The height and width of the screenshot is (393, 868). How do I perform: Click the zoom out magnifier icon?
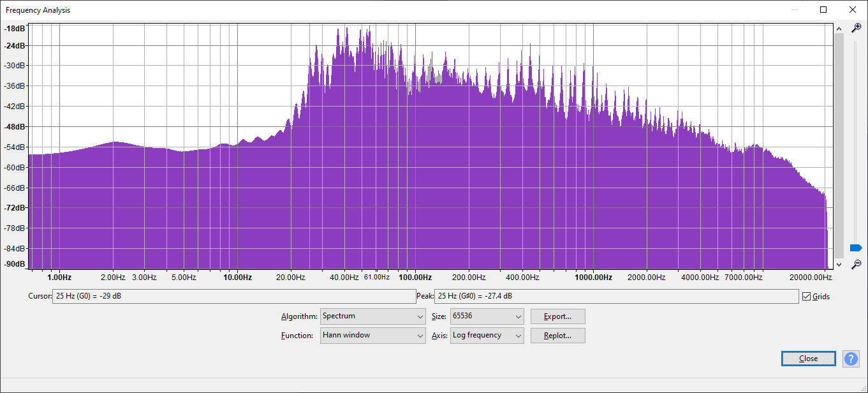pos(857,264)
